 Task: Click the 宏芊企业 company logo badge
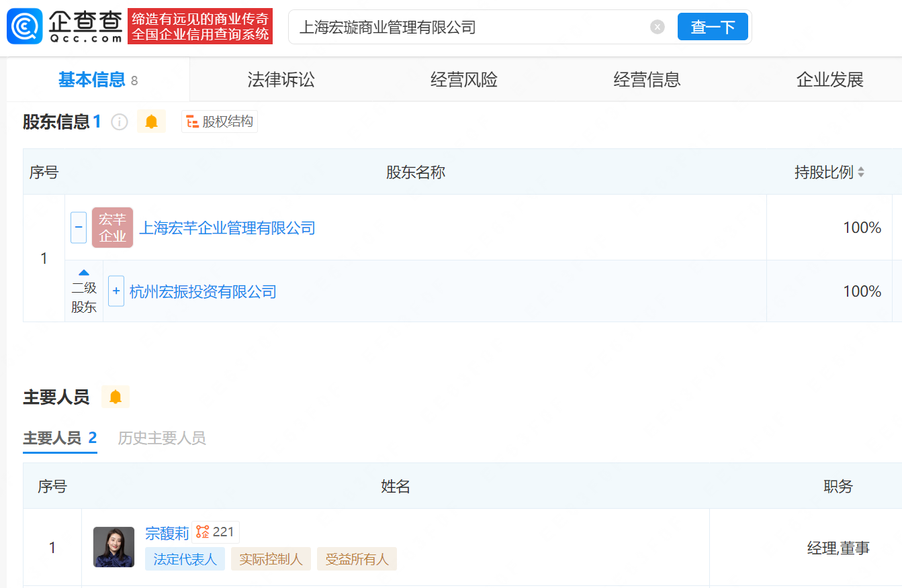(112, 228)
